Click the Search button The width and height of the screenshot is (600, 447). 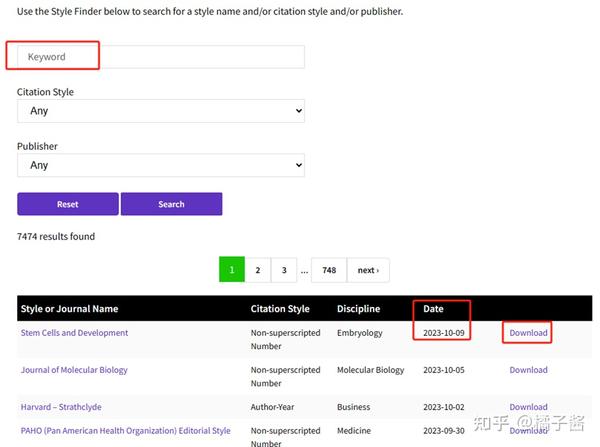pyautogui.click(x=171, y=204)
